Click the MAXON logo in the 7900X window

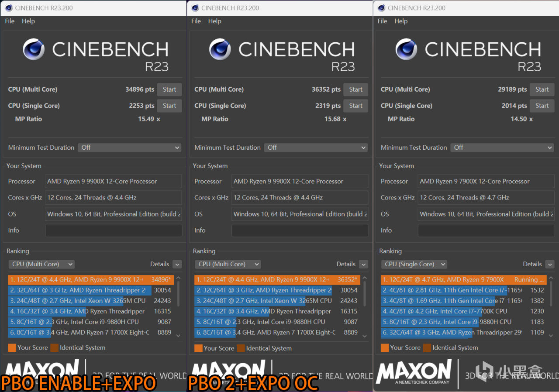coord(413,372)
